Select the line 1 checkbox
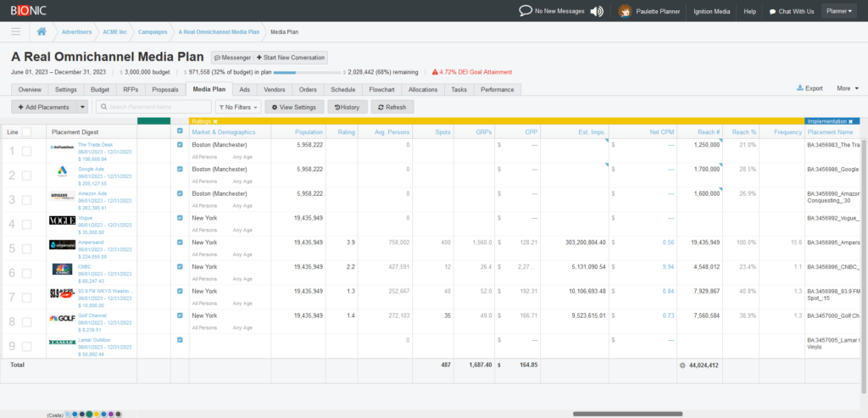The width and height of the screenshot is (868, 418). [26, 152]
